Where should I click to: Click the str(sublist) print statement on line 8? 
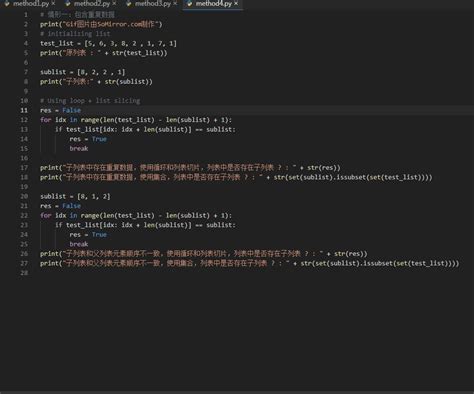pyautogui.click(x=96, y=82)
